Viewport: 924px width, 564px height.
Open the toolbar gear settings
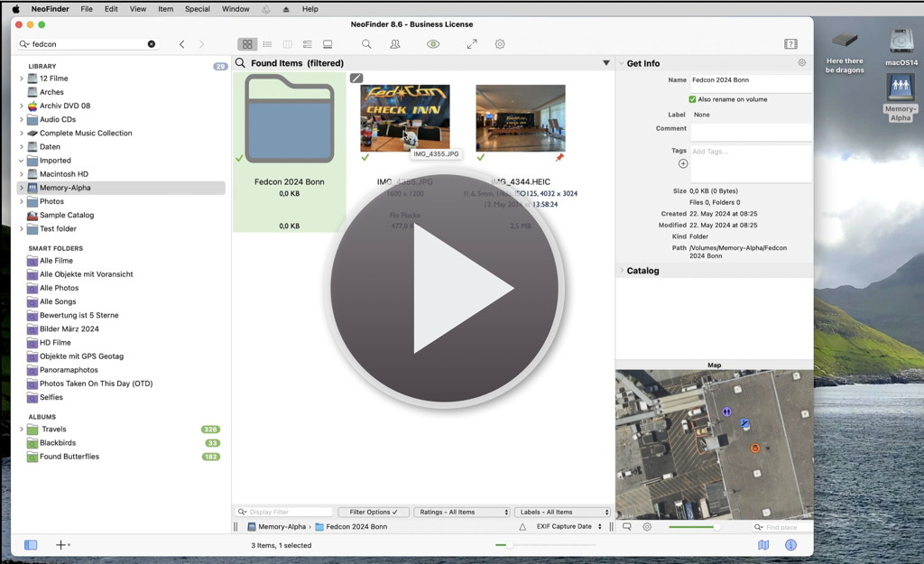500,44
